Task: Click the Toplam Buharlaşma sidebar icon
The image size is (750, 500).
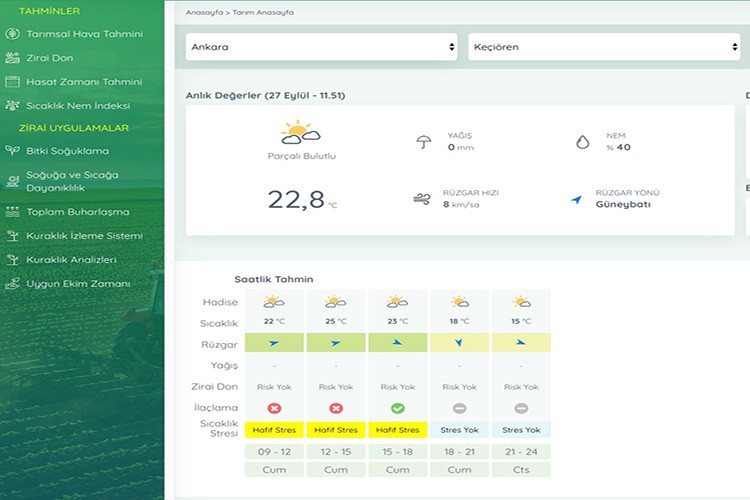Action: pos(12,212)
